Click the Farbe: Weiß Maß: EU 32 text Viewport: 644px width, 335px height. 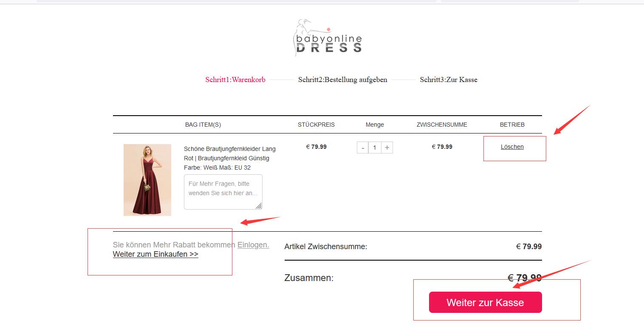[217, 167]
